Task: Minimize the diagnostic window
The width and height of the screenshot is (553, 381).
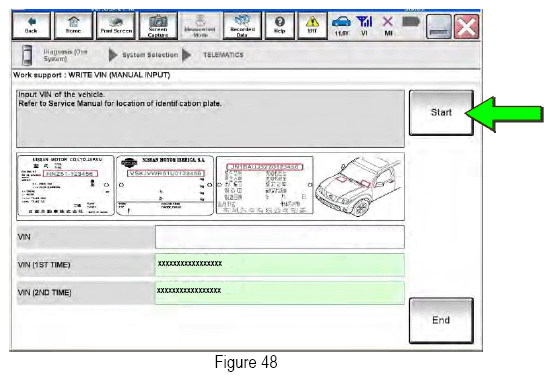Action: click(439, 26)
